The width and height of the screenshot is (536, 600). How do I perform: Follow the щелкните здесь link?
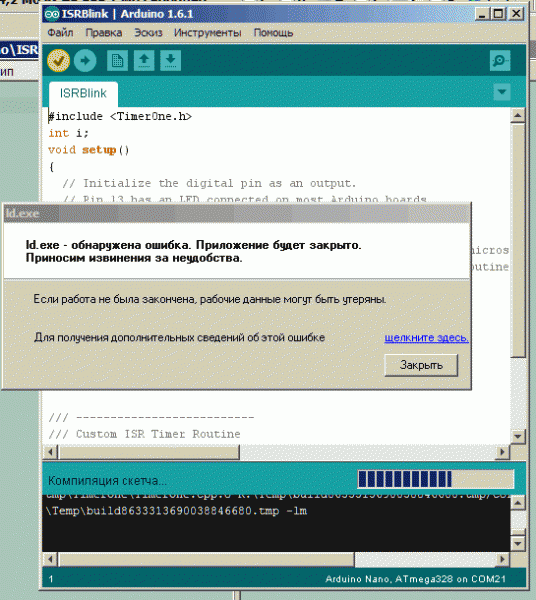(426, 338)
